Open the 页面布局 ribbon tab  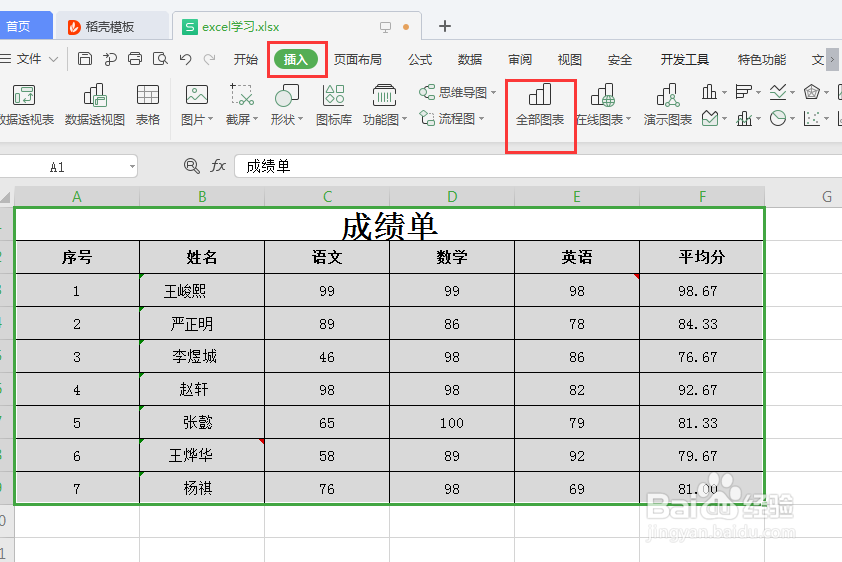click(358, 59)
